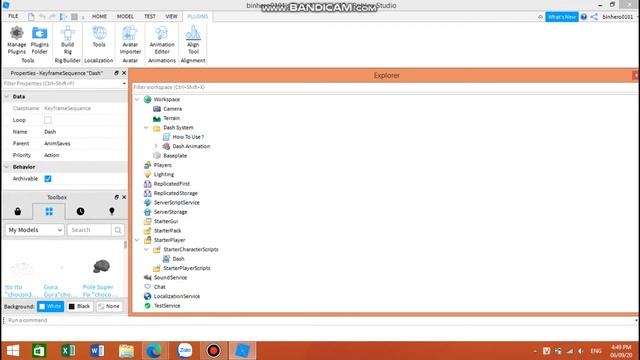Collapse the StarterCharacterScripts node
Screen dimensions: 640x360
click(x=147, y=249)
